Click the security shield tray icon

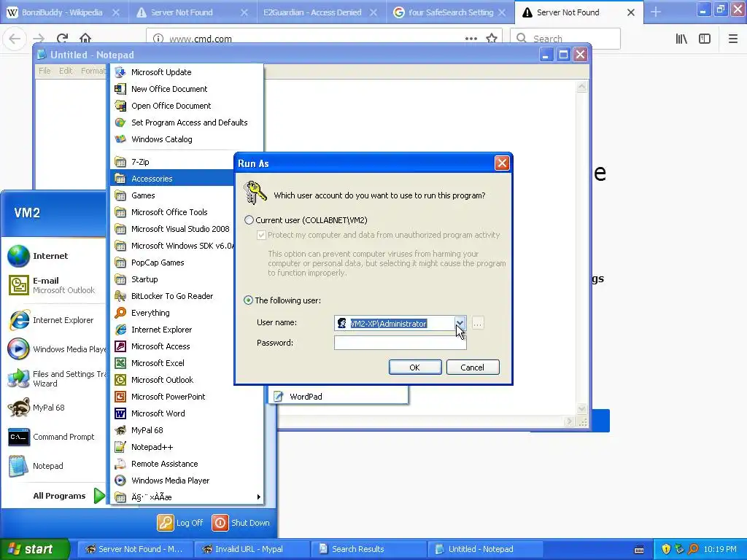coord(666,549)
